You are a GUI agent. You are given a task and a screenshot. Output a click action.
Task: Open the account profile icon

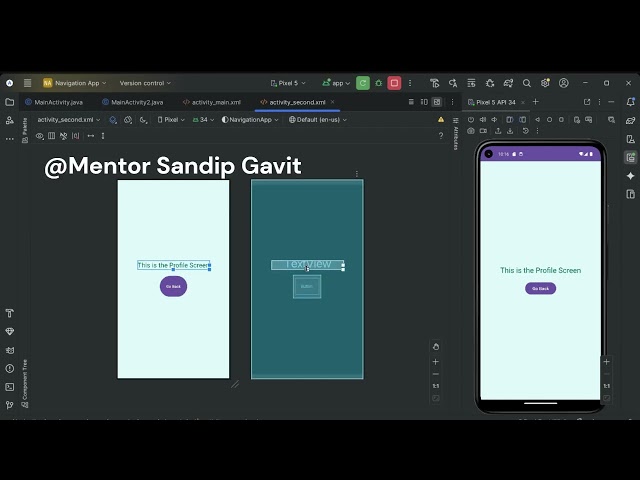coord(564,83)
